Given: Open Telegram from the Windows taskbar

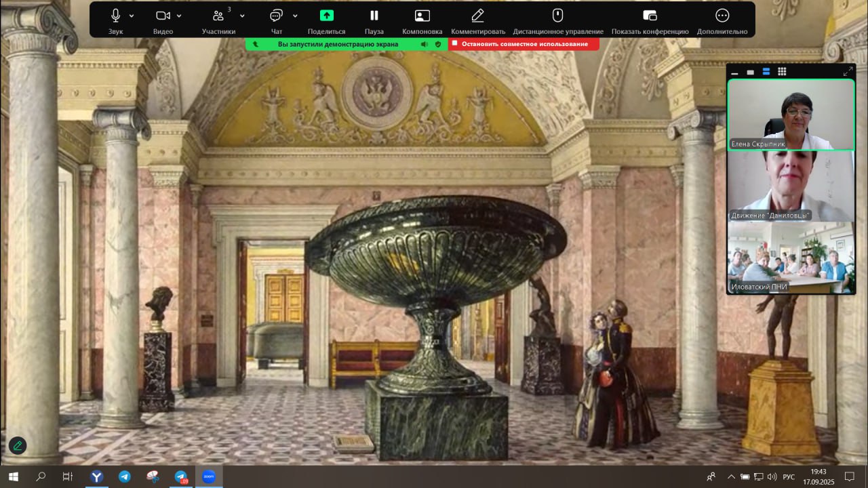Looking at the screenshot, I should click(x=125, y=476).
